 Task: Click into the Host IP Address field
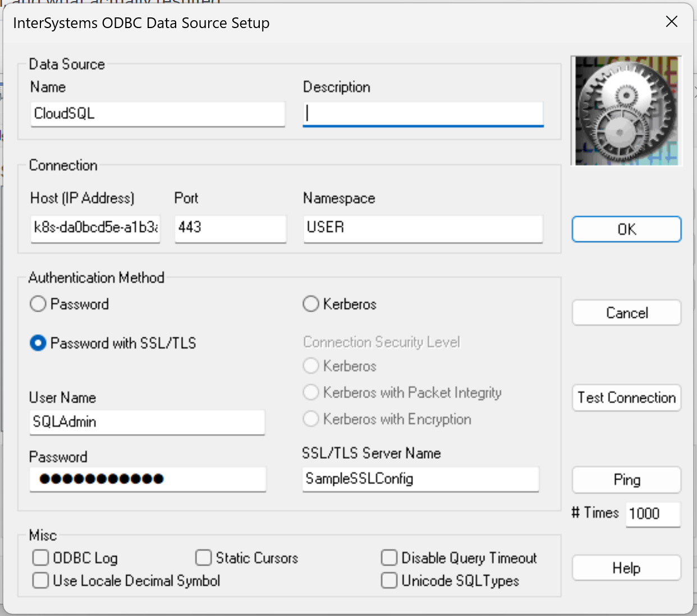pyautogui.click(x=95, y=227)
